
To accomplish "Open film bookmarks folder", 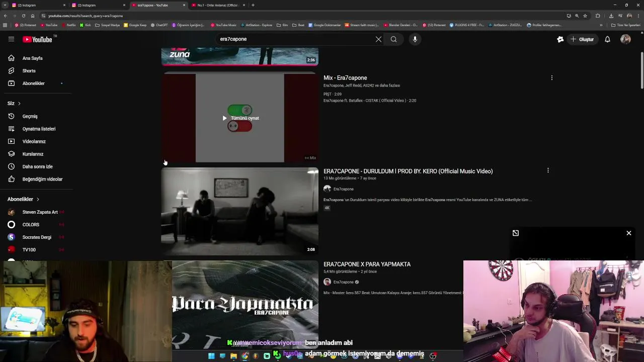I will coord(282,25).
